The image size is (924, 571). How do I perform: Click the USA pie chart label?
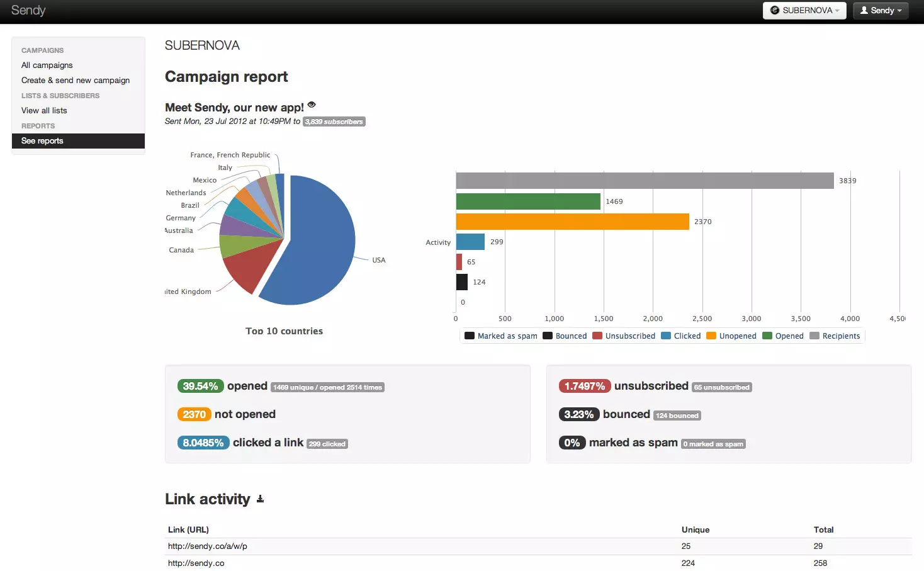click(x=379, y=260)
